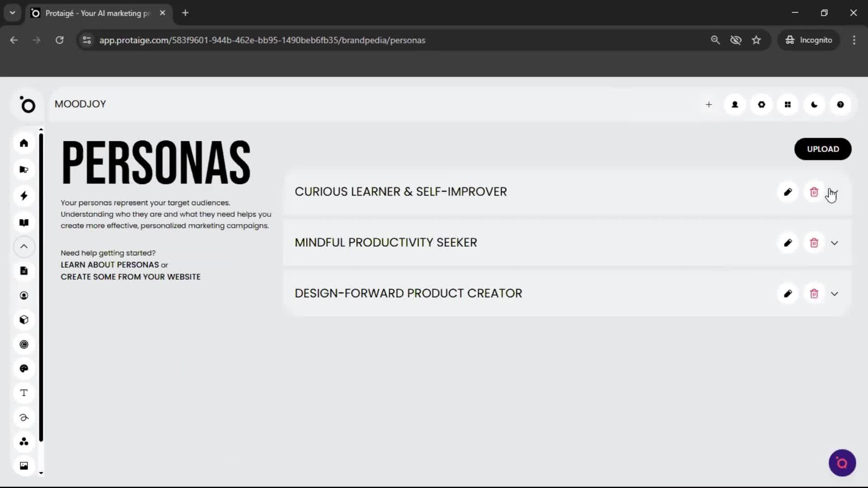868x488 pixels.
Task: Open the apps grid icon in top bar
Action: point(788,104)
